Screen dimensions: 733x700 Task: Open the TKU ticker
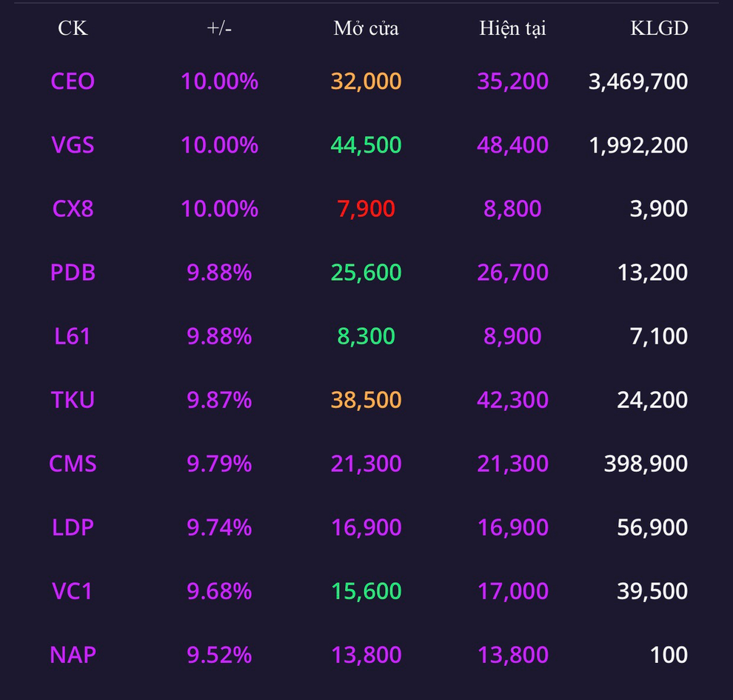tap(73, 400)
